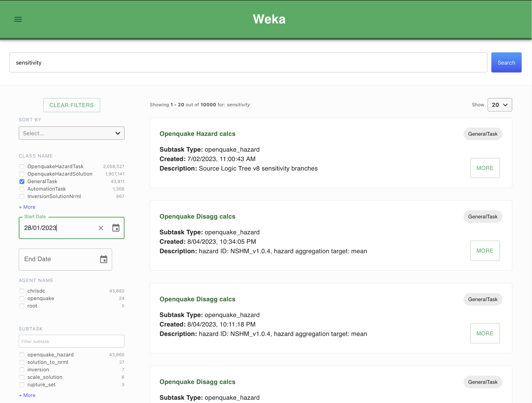
Task: Check the AutomationTask class filter
Action: [x=22, y=189]
